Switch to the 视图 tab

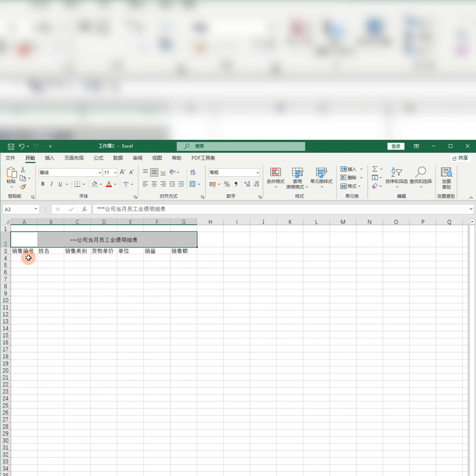click(x=157, y=158)
